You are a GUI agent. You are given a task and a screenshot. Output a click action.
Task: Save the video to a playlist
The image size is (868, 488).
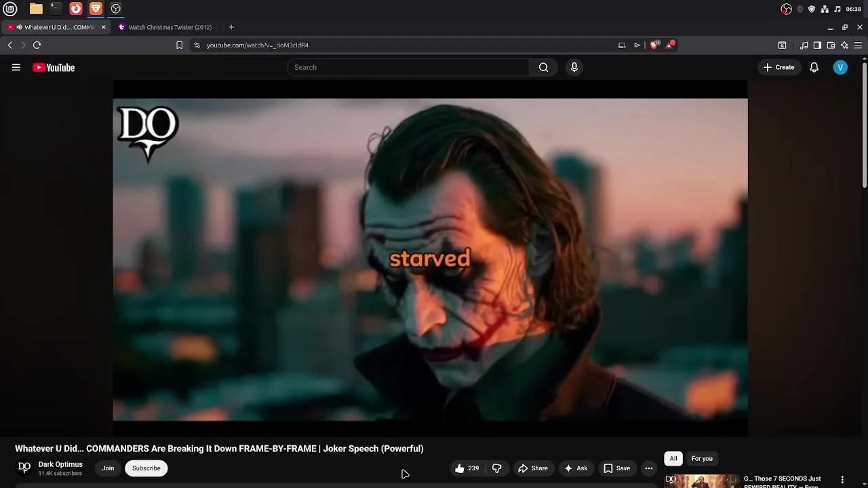(617, 468)
